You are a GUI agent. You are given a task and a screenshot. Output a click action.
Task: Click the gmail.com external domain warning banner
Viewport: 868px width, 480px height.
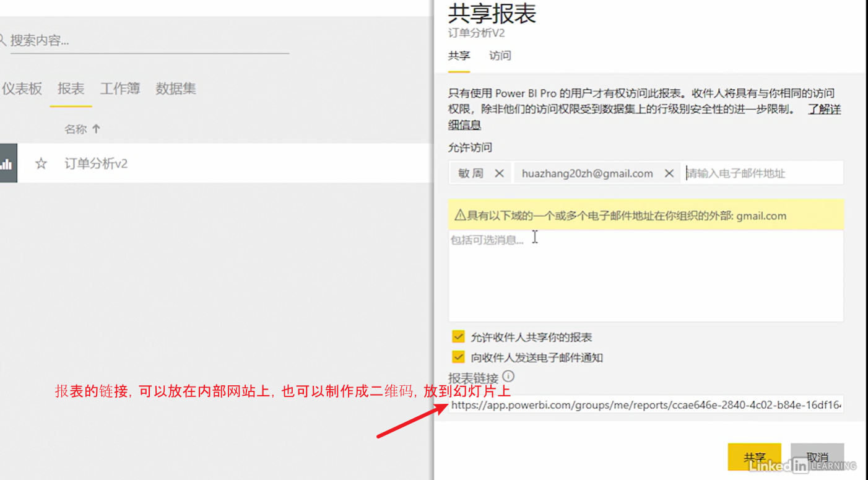click(x=646, y=215)
